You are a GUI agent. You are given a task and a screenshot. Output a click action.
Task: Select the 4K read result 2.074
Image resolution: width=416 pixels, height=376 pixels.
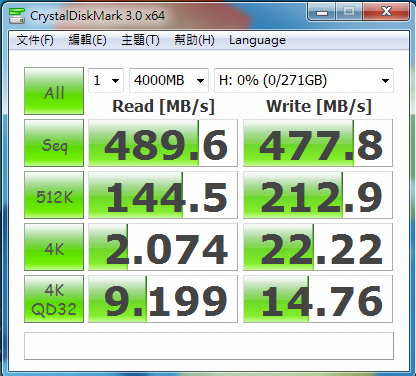[163, 247]
